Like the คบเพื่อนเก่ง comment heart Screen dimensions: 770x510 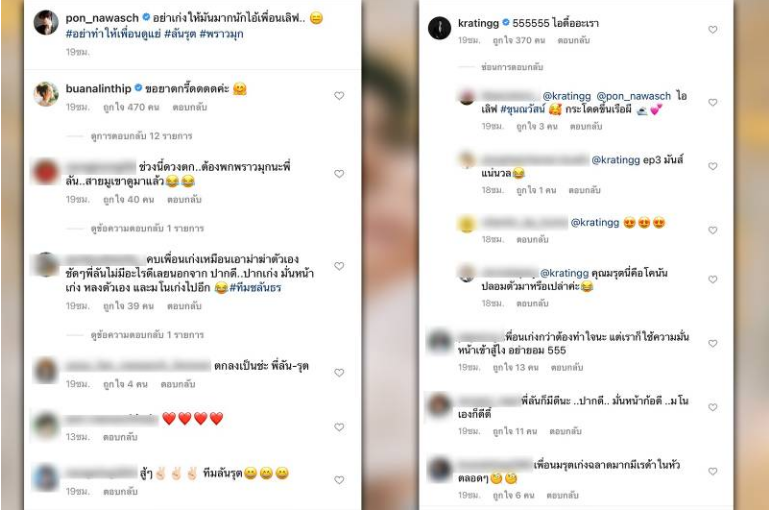coord(339,266)
